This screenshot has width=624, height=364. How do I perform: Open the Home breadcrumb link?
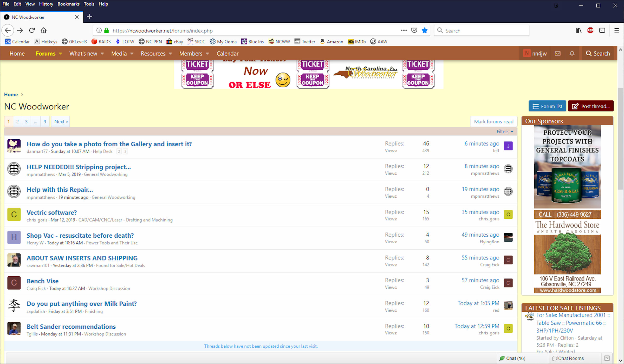pyautogui.click(x=11, y=94)
